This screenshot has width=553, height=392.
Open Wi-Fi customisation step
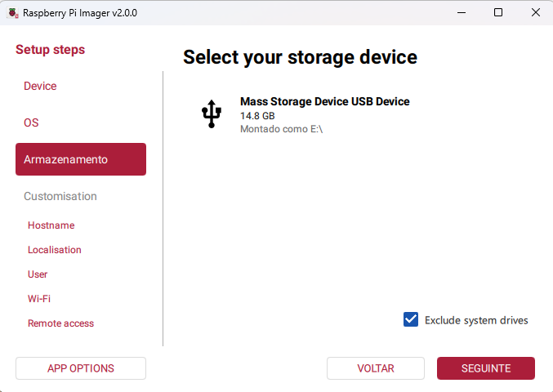[39, 299]
